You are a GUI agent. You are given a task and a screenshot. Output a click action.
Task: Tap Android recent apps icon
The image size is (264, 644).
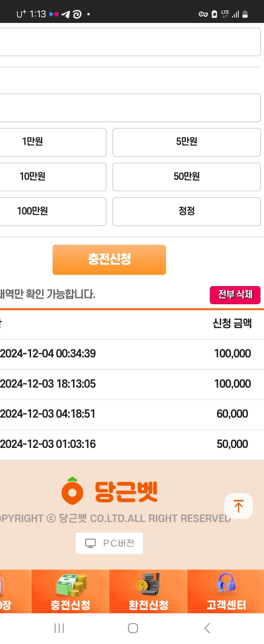point(59,628)
